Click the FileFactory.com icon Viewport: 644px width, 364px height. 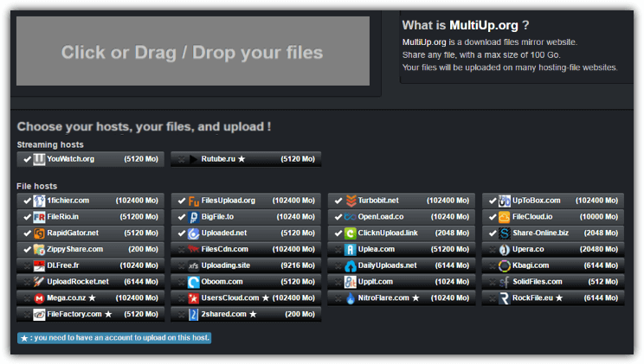tap(39, 315)
